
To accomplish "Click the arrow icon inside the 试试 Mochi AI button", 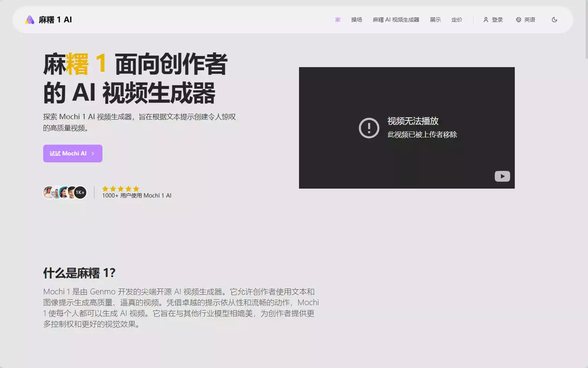I will (92, 154).
